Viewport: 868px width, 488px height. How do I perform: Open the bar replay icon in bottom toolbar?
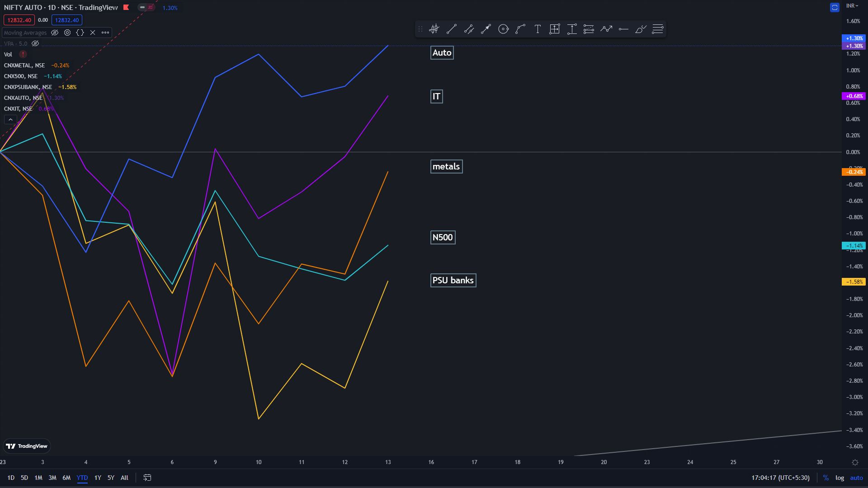[x=147, y=478]
